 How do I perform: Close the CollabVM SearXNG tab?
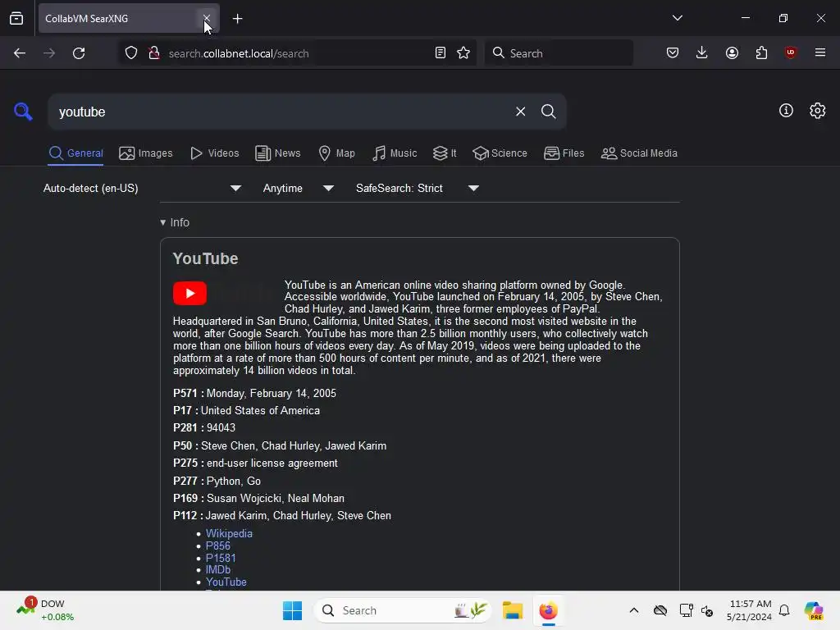tap(206, 19)
